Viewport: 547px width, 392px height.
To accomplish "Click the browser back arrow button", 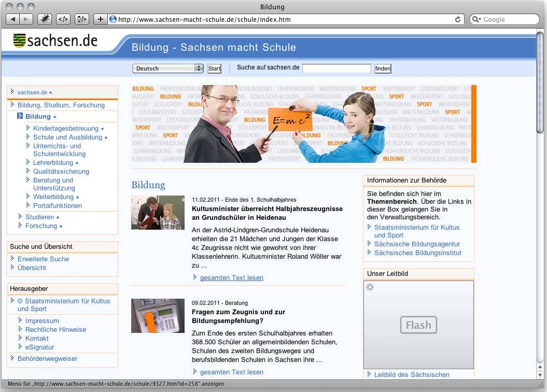I will [x=12, y=19].
